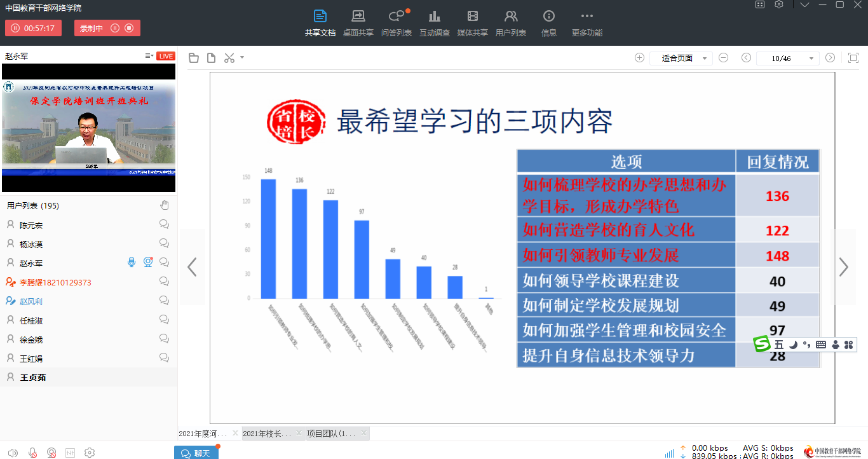
Task: Switch to the 2021年校长 document tab
Action: pyautogui.click(x=267, y=434)
